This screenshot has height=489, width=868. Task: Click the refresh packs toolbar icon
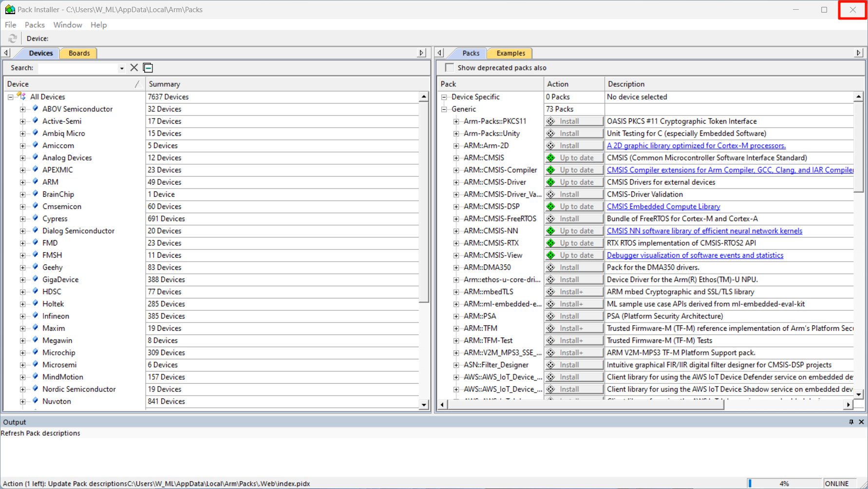pyautogui.click(x=13, y=38)
